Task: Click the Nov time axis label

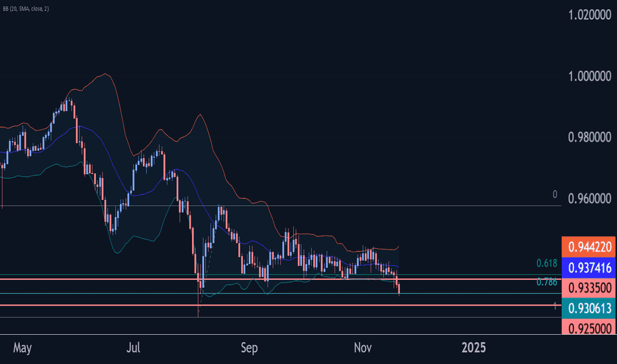Action: pyautogui.click(x=362, y=348)
